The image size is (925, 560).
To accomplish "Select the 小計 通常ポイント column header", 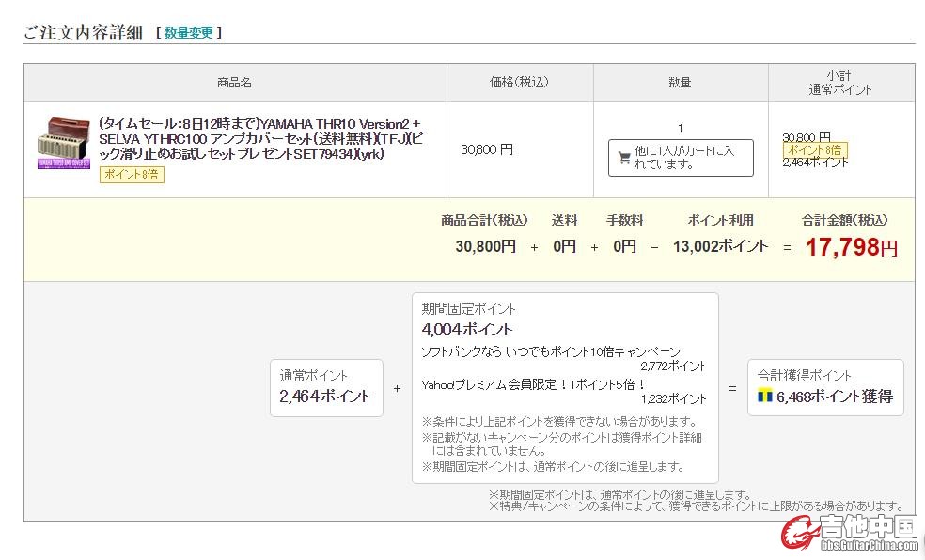I will point(840,83).
